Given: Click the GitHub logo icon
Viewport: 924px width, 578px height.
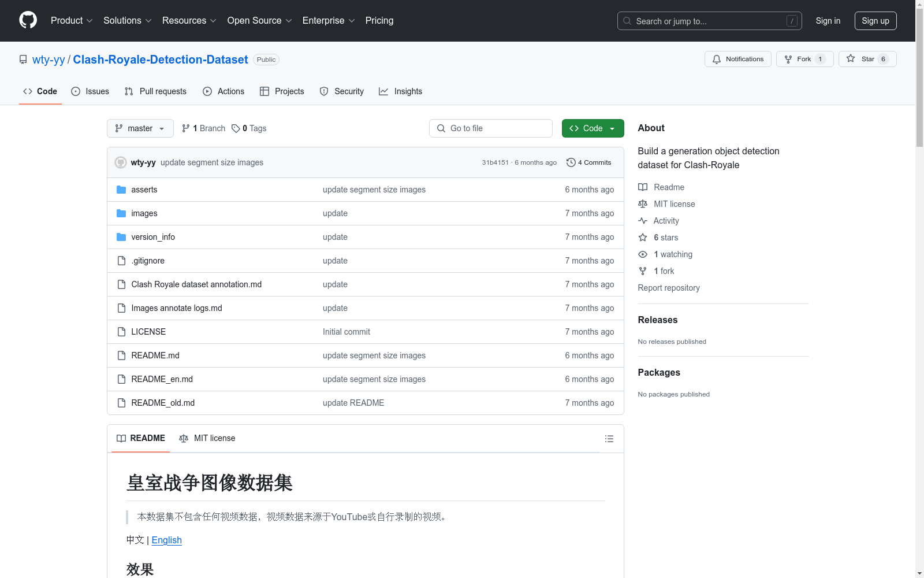Looking at the screenshot, I should point(28,20).
